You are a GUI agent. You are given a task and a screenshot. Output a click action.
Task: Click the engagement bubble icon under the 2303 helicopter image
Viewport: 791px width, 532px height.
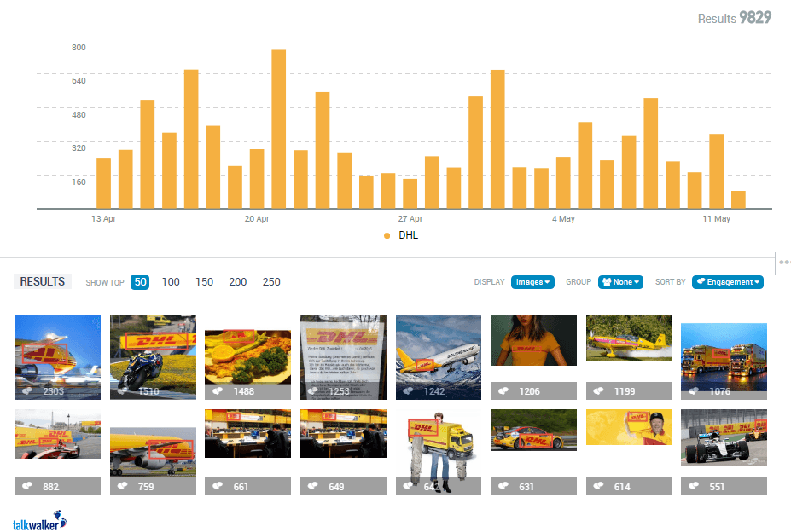[28, 390]
